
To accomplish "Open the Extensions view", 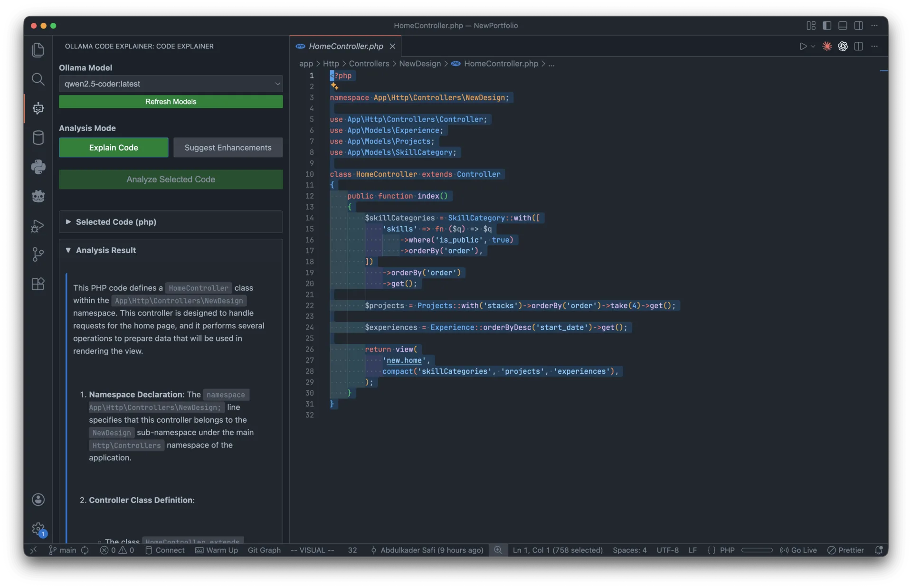I will [x=38, y=284].
